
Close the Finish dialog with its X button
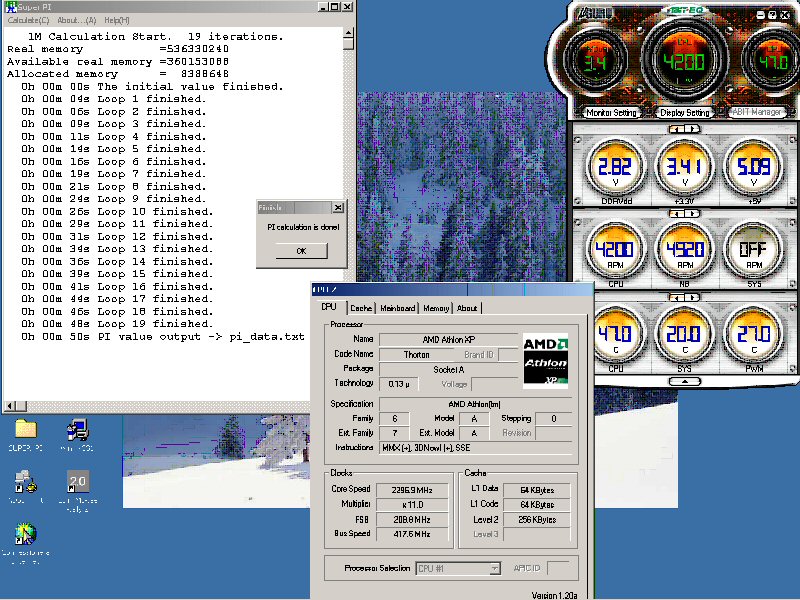tap(338, 208)
